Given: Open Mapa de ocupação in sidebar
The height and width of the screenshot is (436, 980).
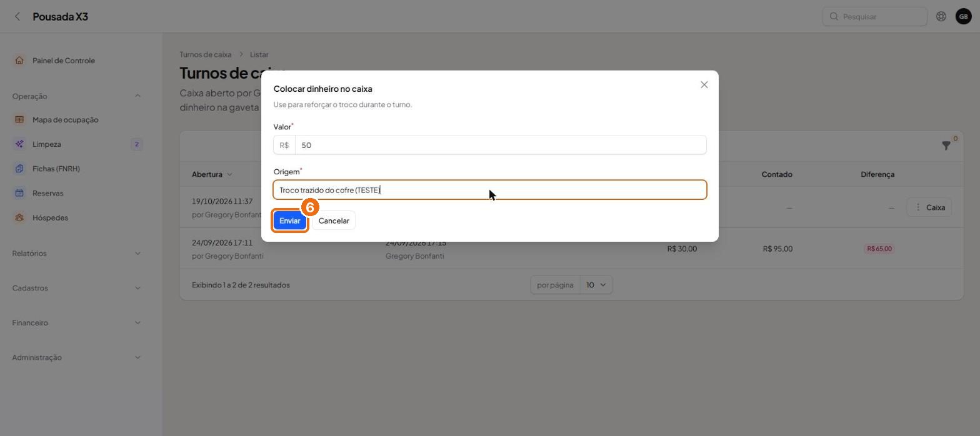Looking at the screenshot, I should 65,119.
